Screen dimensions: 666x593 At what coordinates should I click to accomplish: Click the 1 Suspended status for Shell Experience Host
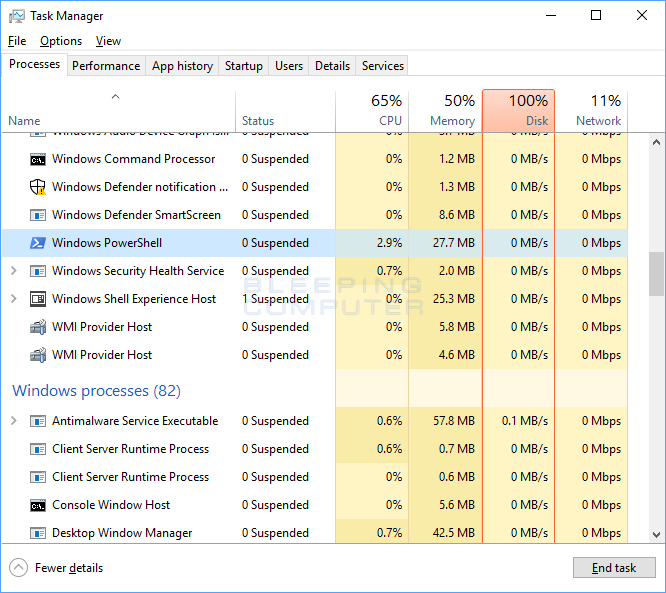pos(275,299)
